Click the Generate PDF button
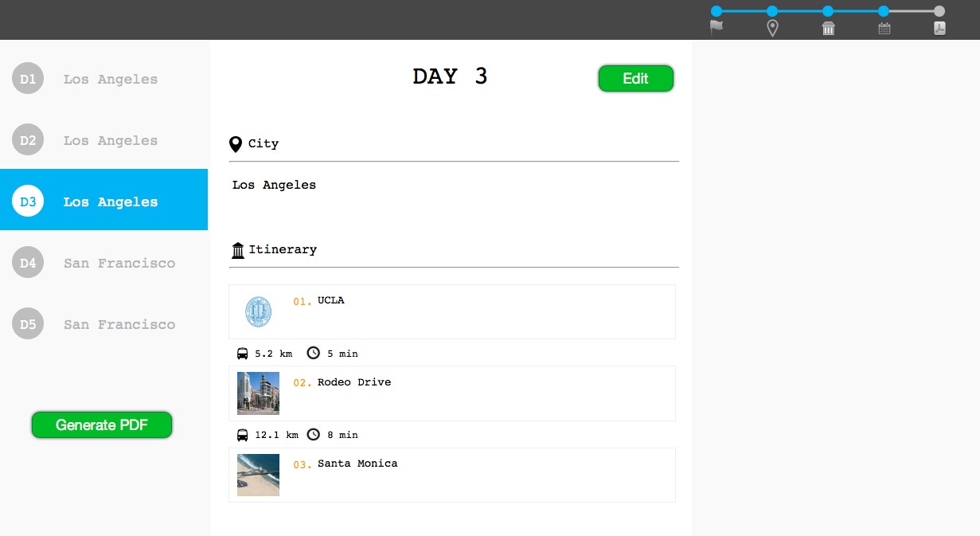Screen dimensions: 980x536 102,425
